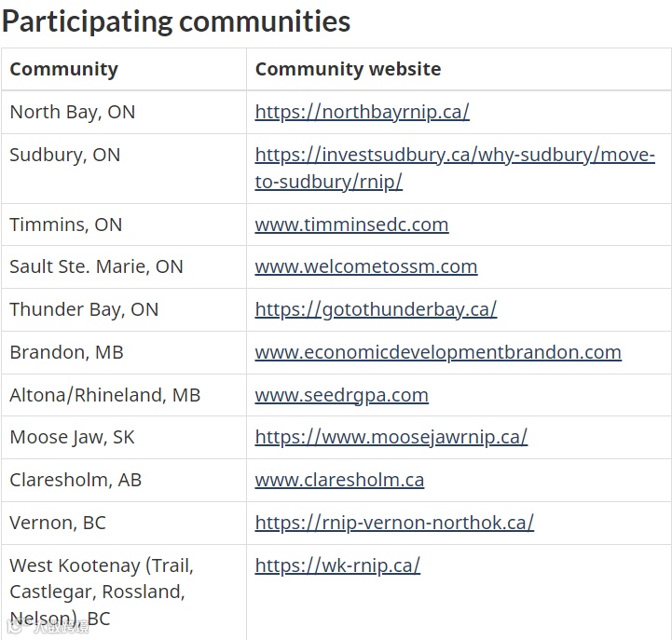Click the North Bay, ON cell
The height and width of the screenshot is (640, 672).
coord(72,112)
